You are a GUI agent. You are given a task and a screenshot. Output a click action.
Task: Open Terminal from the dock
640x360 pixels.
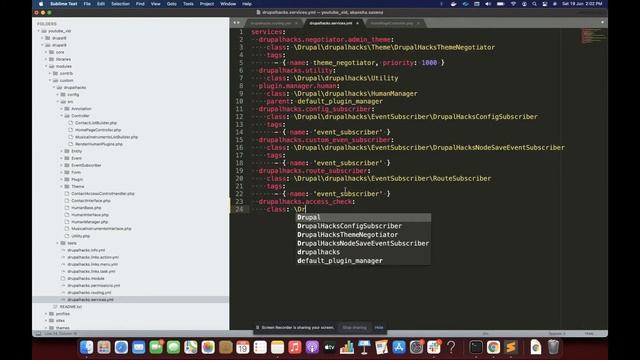(476, 347)
